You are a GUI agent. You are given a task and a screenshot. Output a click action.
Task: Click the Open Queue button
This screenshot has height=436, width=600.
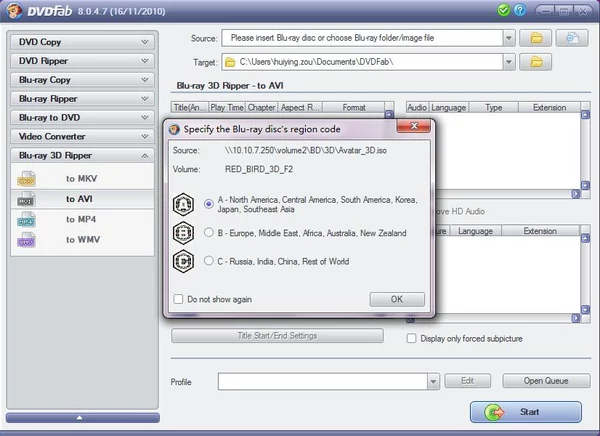point(546,381)
